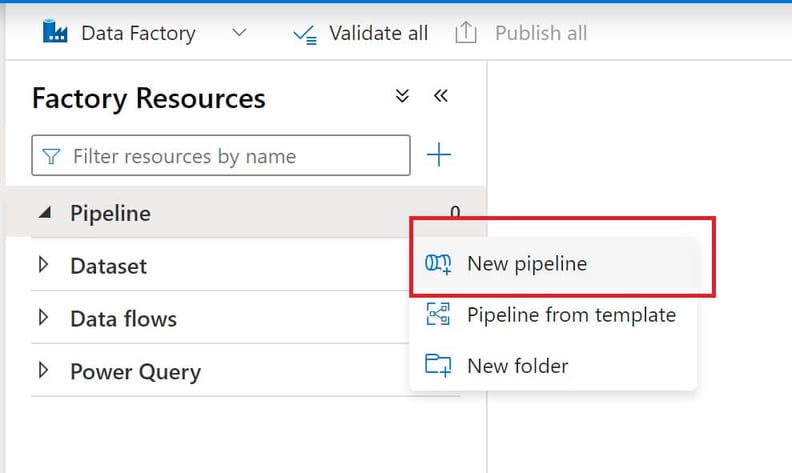Click Publish all button text
This screenshot has height=473, width=792.
click(x=541, y=33)
